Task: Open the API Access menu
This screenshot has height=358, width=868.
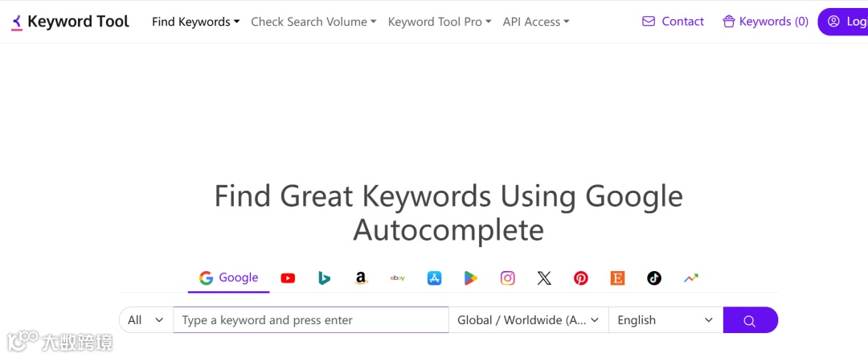Action: pyautogui.click(x=536, y=22)
